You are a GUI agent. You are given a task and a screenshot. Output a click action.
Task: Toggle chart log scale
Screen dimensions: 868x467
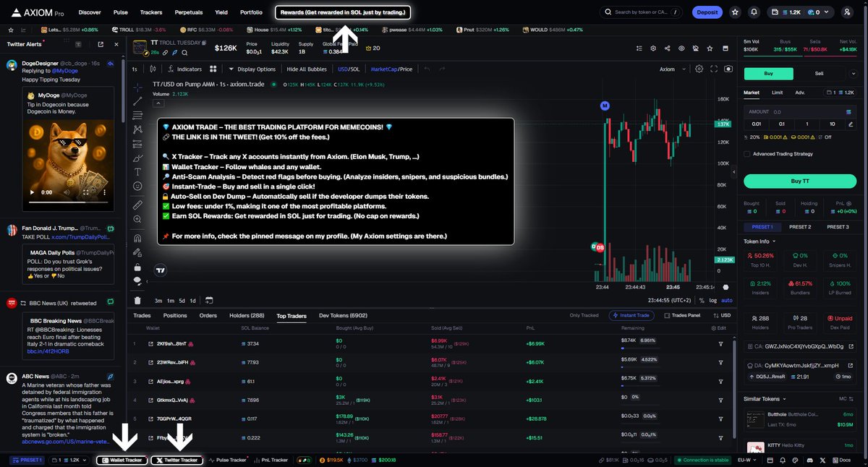pos(713,300)
